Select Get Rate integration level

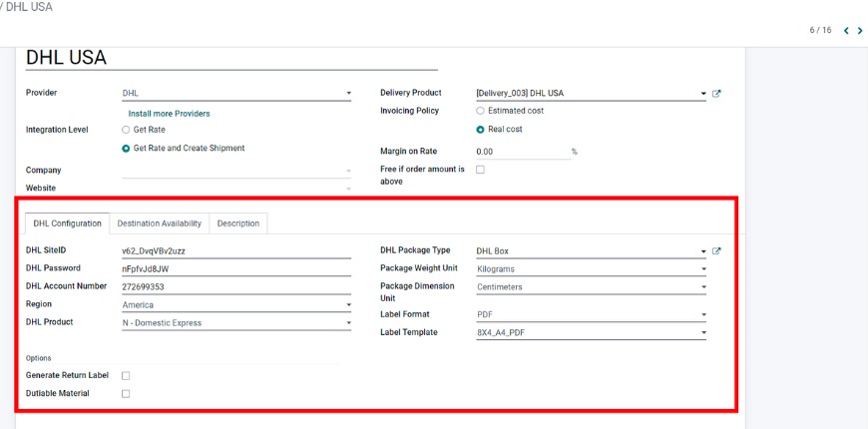tap(126, 130)
